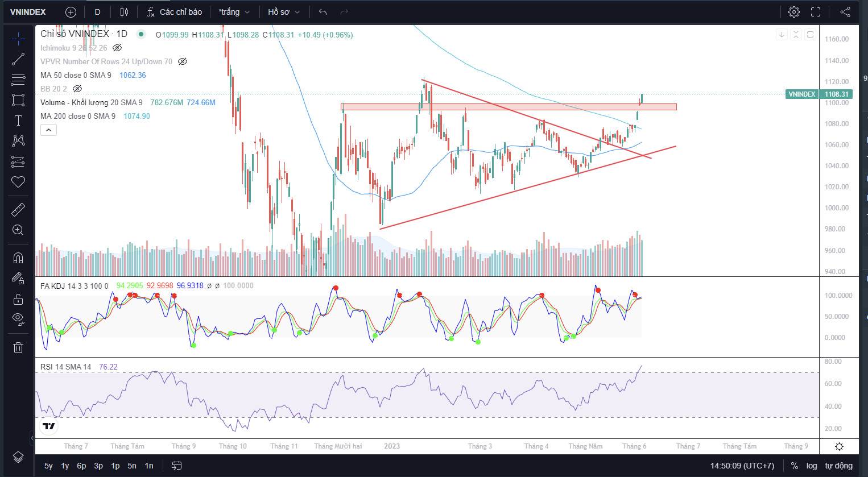Share the chart using the share icon
The height and width of the screenshot is (477, 868).
click(x=845, y=12)
